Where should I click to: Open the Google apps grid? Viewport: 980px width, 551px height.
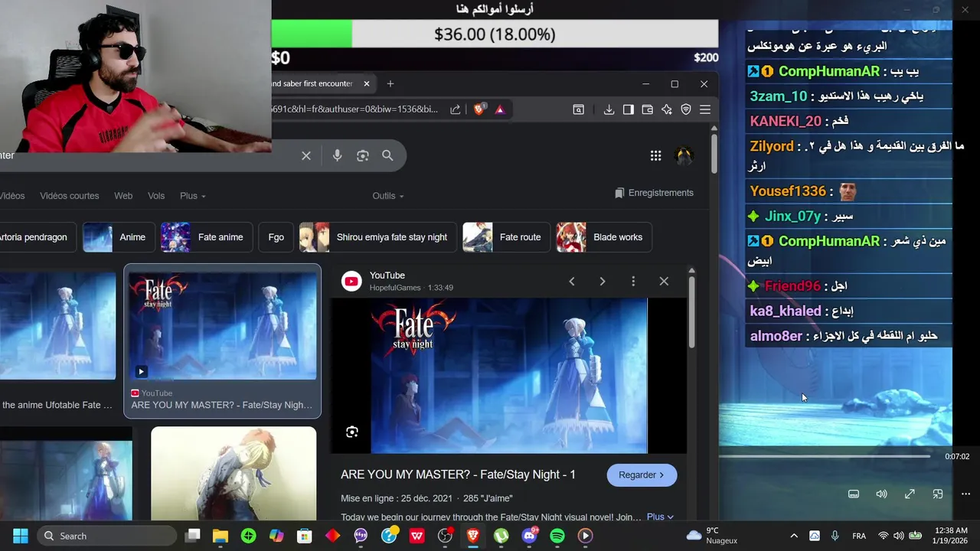655,155
